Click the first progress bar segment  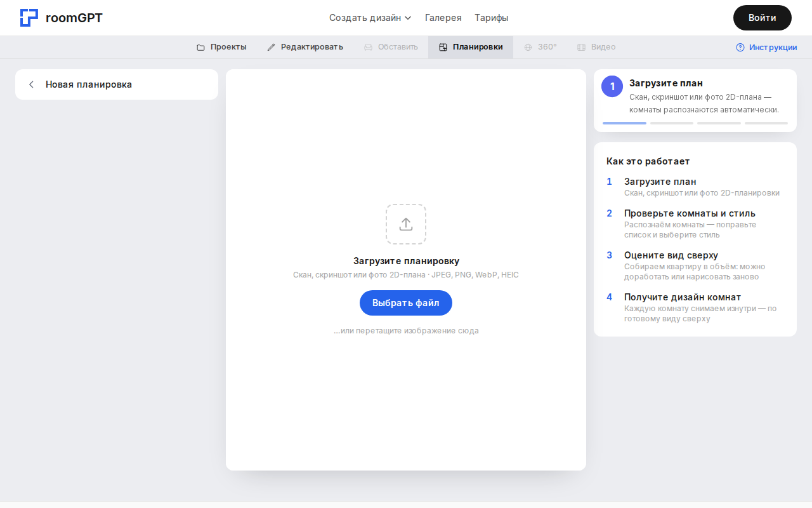pos(624,123)
